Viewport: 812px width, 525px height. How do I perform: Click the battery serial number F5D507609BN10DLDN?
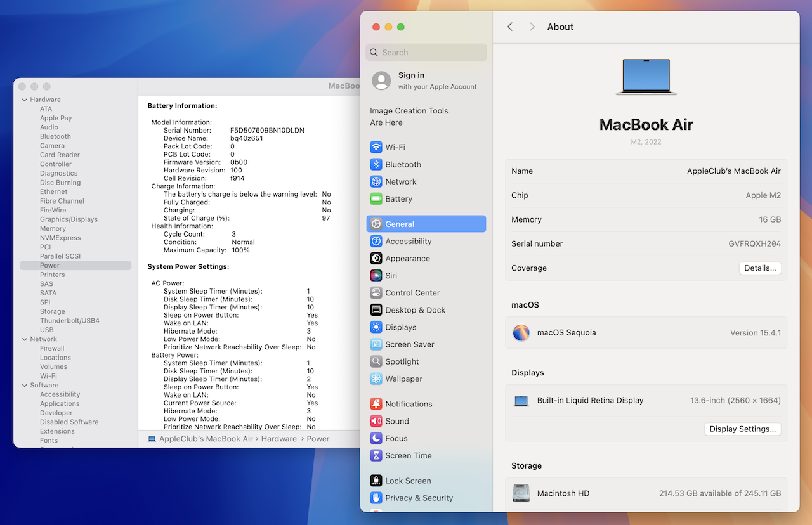pos(267,130)
